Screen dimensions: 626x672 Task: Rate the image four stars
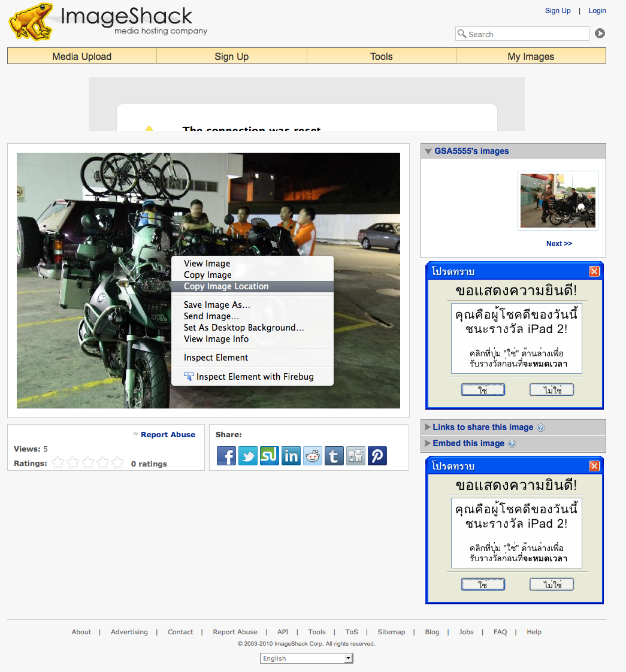coord(103,462)
